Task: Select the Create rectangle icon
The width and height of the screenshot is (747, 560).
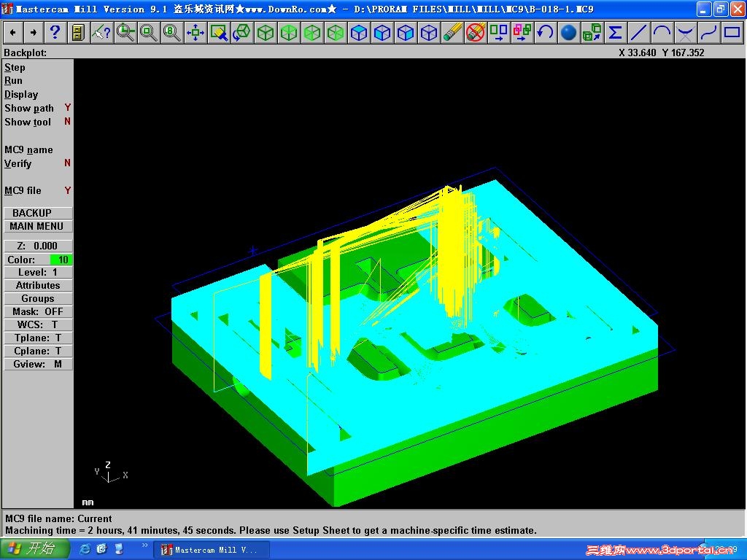Action: [732, 33]
